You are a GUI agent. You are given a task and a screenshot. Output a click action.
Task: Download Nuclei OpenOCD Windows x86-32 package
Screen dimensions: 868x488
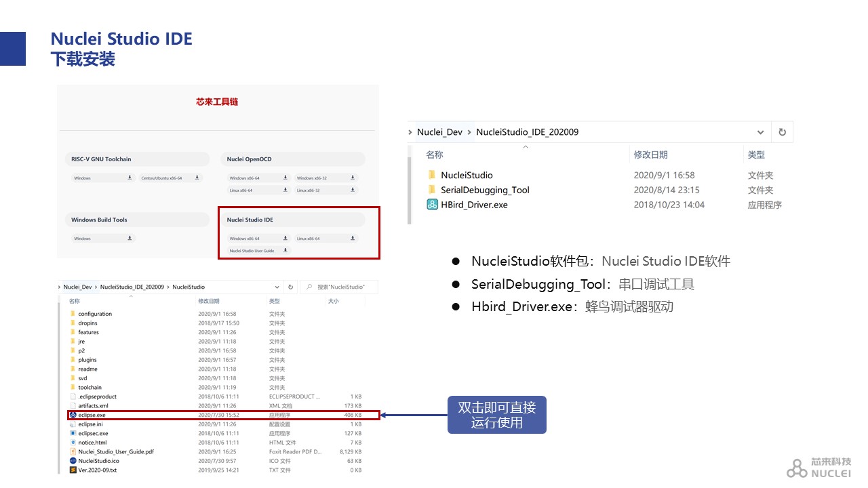click(x=353, y=178)
